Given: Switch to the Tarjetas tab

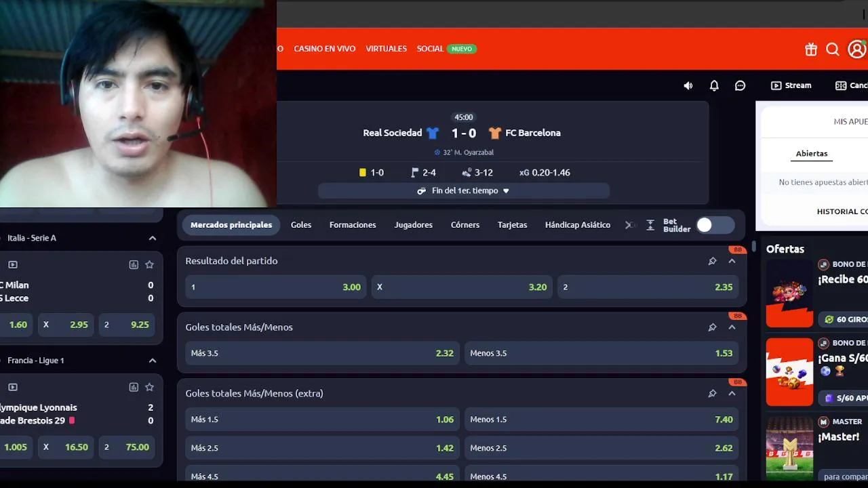Looking at the screenshot, I should click(513, 225).
